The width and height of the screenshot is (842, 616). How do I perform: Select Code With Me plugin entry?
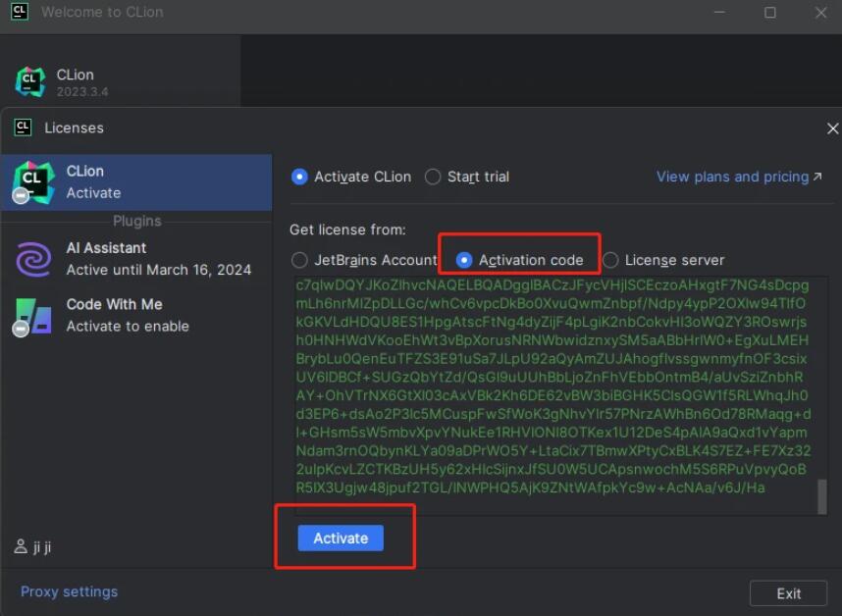(136, 316)
